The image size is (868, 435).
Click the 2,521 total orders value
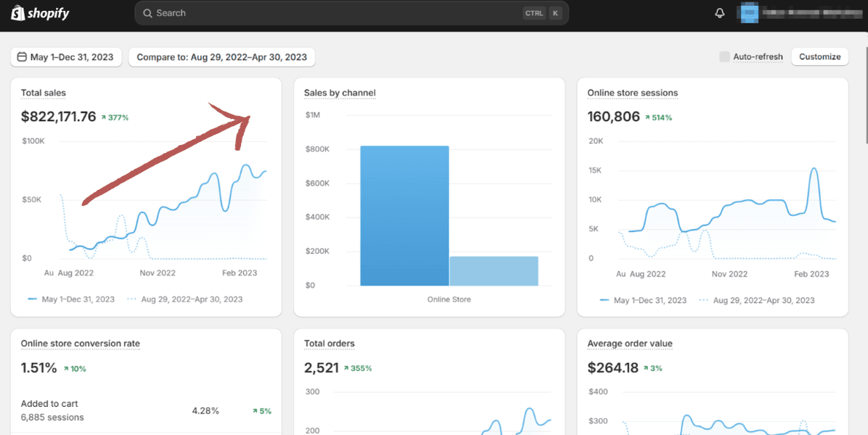[x=321, y=368]
